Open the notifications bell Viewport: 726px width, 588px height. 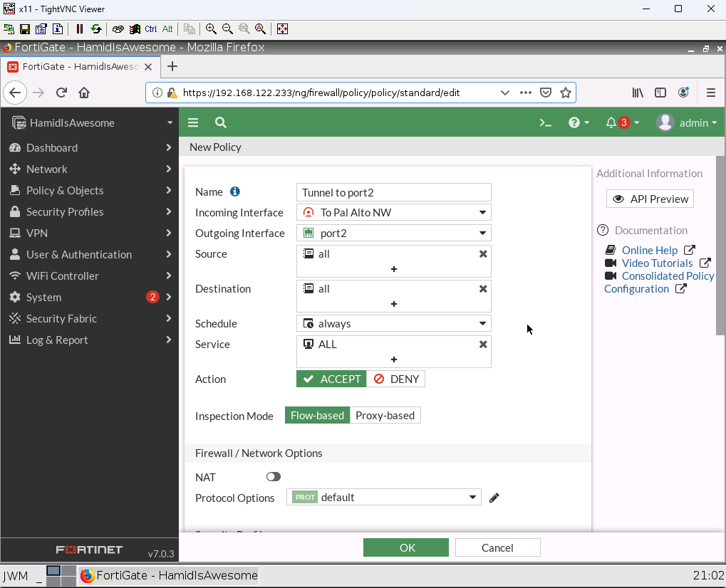click(611, 122)
